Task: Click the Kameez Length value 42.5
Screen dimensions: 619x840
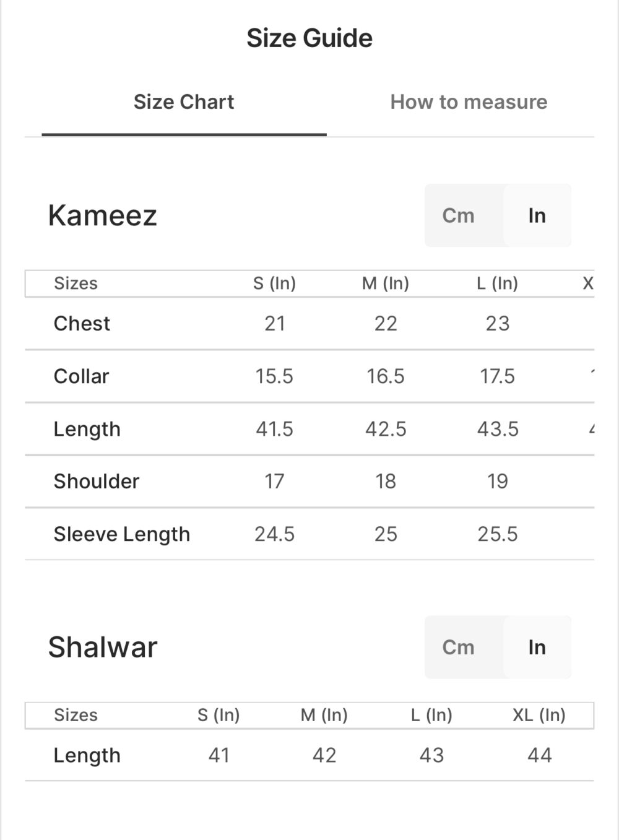Action: click(x=386, y=429)
